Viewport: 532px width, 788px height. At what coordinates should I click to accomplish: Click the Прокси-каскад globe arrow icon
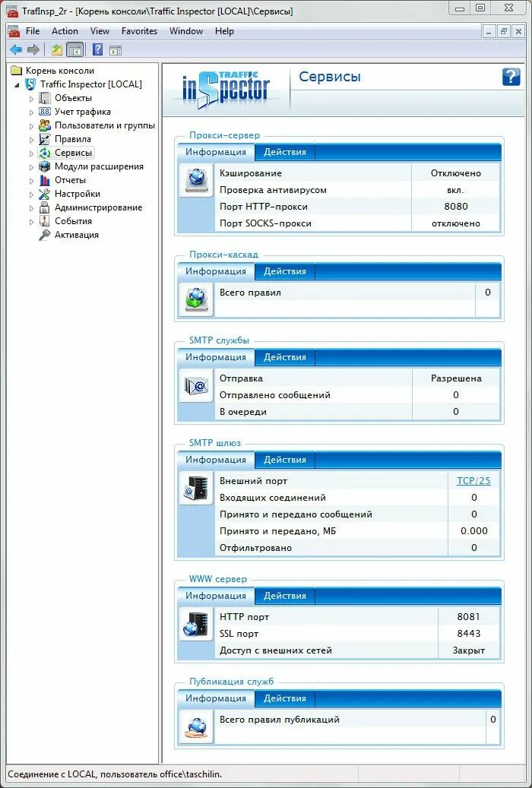pyautogui.click(x=196, y=299)
